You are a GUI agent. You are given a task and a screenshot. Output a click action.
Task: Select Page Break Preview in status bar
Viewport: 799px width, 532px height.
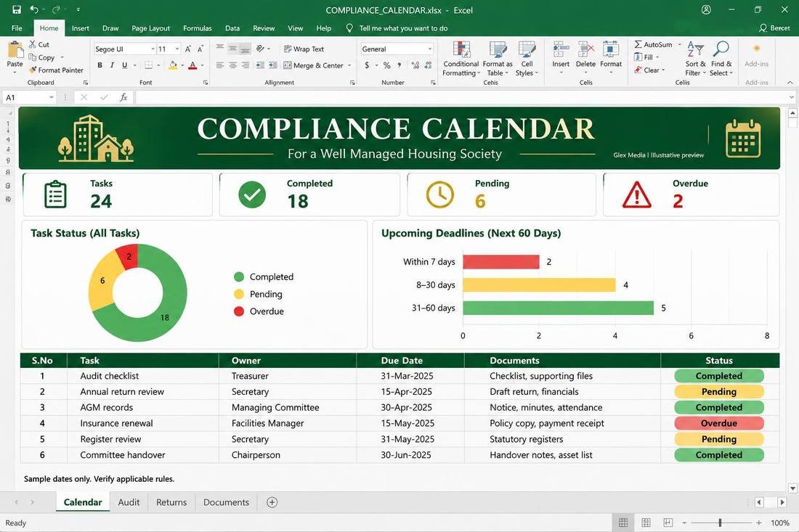tap(668, 523)
